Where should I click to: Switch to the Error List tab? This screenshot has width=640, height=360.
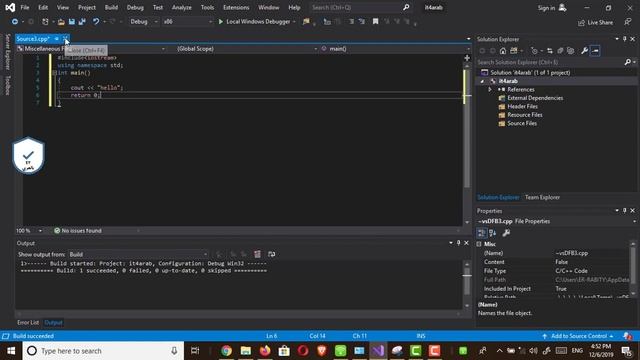click(28, 322)
